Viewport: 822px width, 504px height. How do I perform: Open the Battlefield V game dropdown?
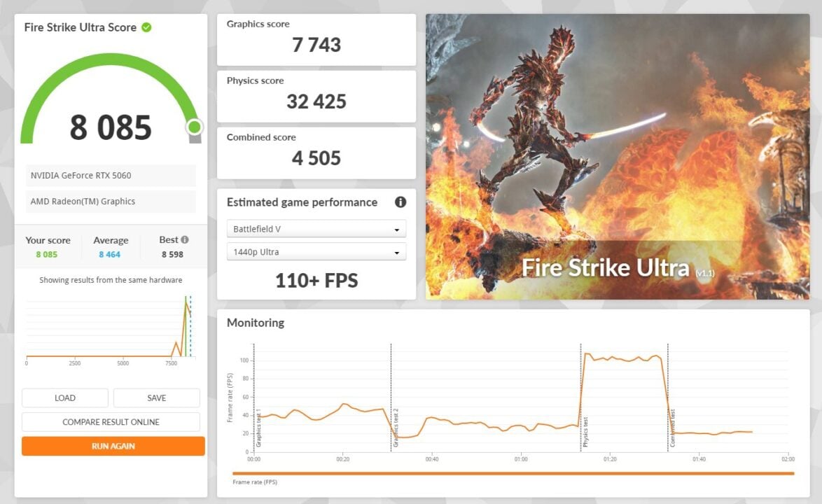coord(316,229)
